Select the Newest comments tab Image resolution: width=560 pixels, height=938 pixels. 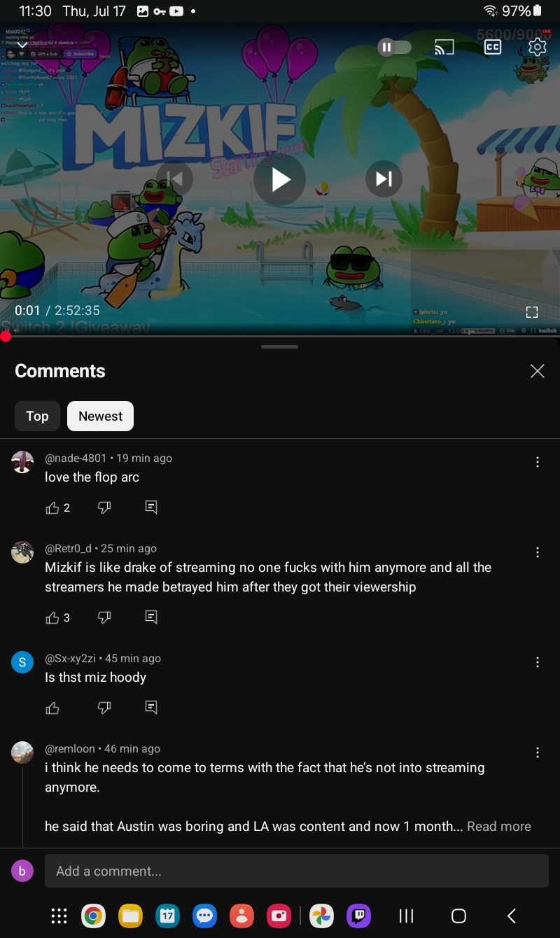pos(100,416)
